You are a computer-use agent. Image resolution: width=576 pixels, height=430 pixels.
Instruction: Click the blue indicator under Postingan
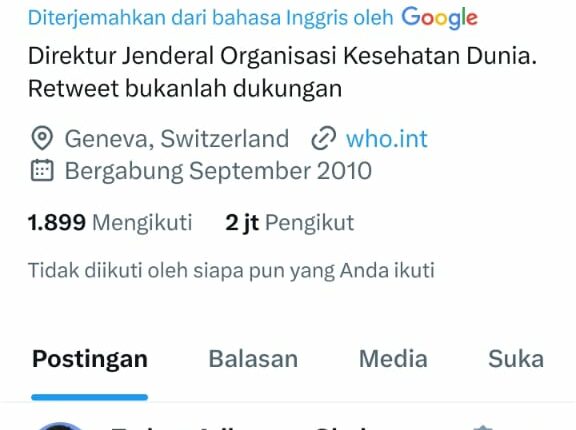click(90, 397)
